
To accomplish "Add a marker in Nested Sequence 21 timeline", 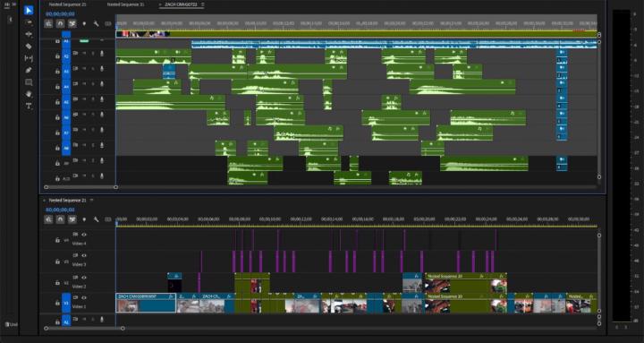I will tap(84, 219).
